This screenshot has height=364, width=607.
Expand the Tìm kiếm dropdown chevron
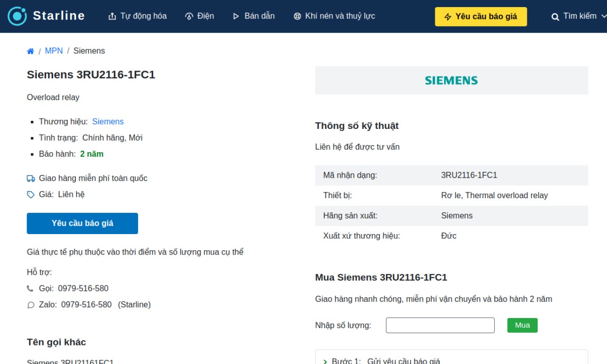click(x=604, y=17)
